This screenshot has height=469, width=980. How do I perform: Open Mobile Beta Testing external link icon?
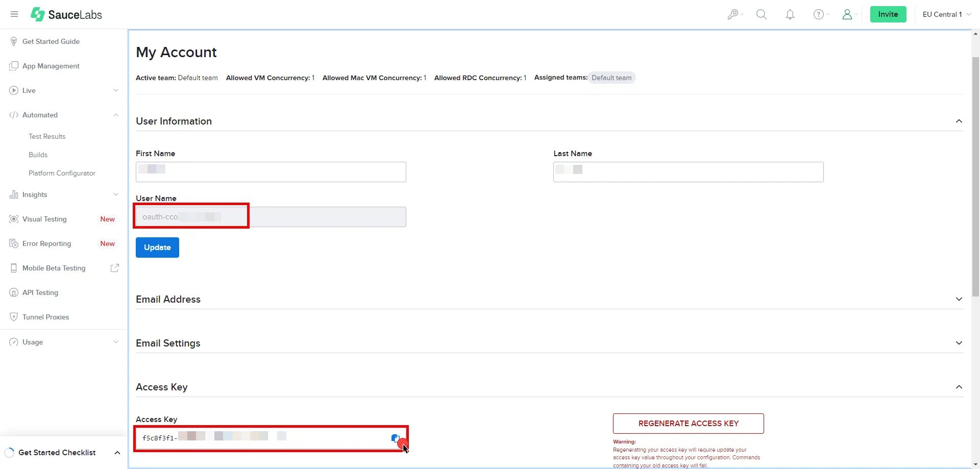point(115,267)
